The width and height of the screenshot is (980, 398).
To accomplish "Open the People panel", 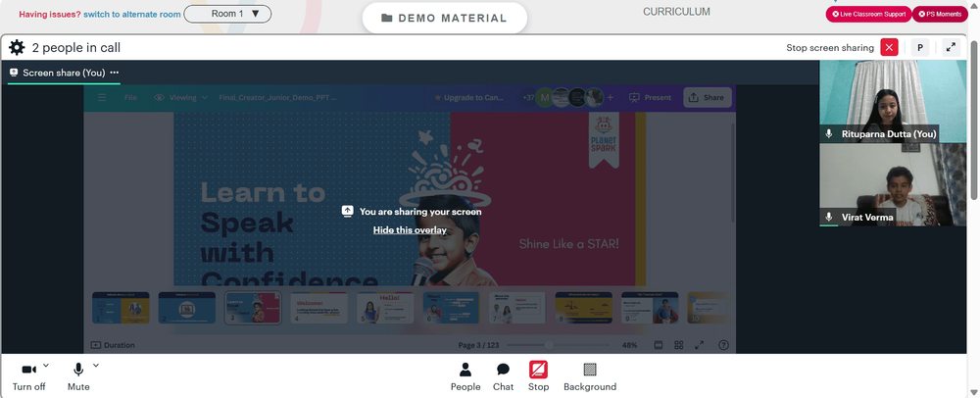I will point(465,376).
